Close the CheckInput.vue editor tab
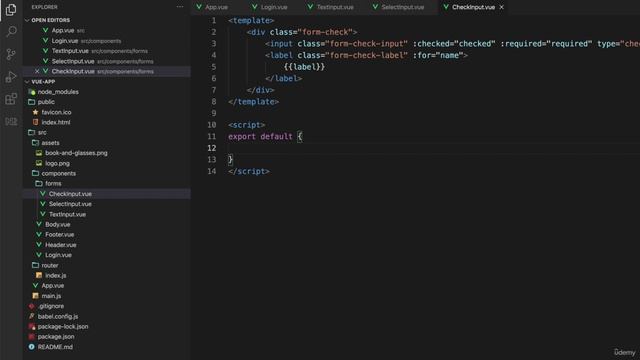 coord(502,7)
